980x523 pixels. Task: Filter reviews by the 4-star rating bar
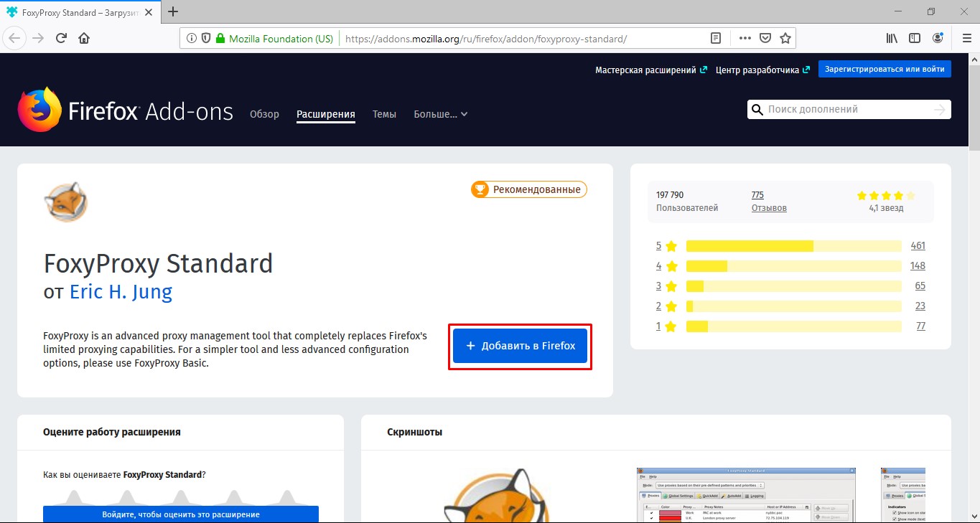click(794, 266)
